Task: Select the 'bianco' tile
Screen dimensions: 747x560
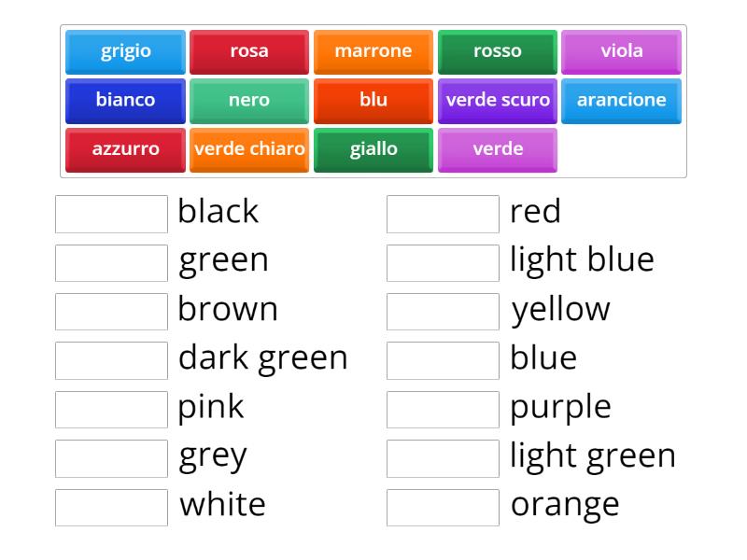Action: pos(124,100)
